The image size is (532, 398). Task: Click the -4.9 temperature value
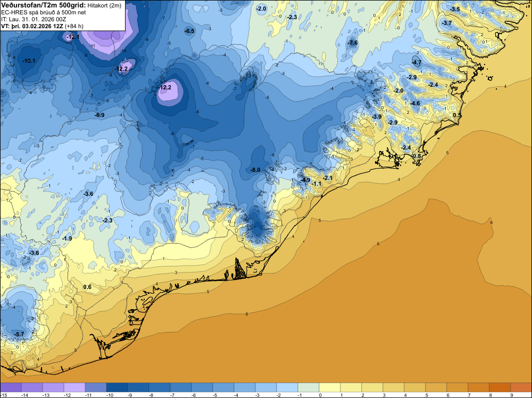tap(305, 180)
